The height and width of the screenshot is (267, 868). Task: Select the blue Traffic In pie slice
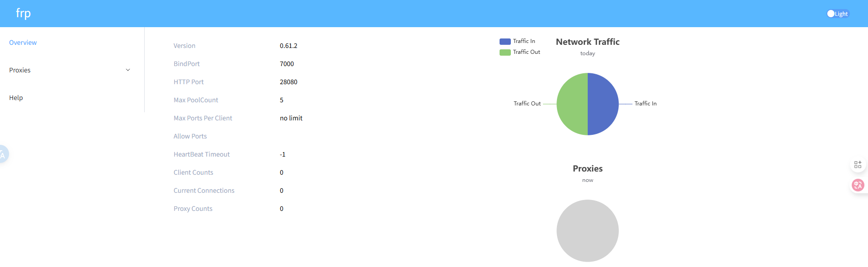pyautogui.click(x=603, y=104)
